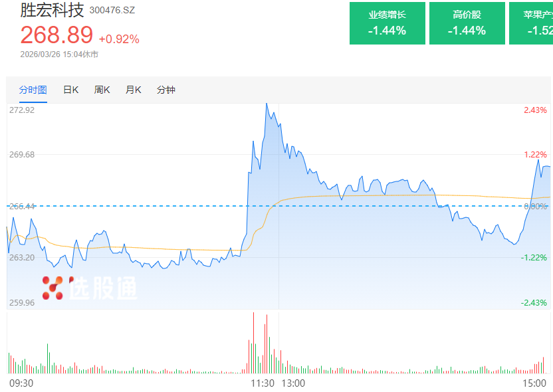The image size is (553, 392).
Task: Open the 业绩增长 sector tag
Action: coord(387,23)
